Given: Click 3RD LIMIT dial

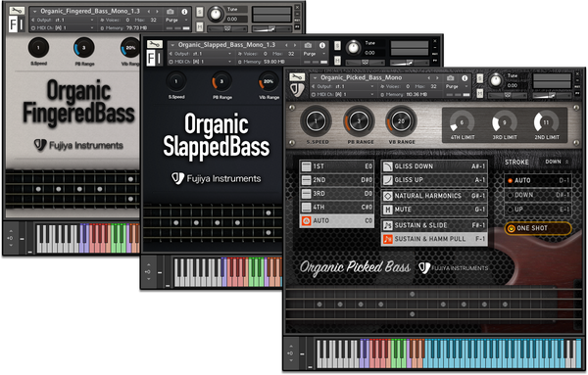Looking at the screenshot, I should [x=505, y=122].
